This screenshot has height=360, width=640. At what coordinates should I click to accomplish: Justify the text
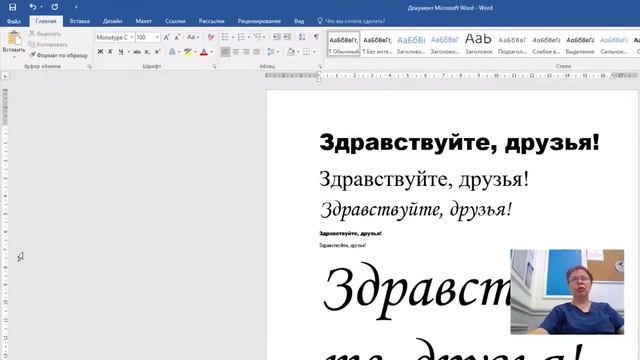256,52
